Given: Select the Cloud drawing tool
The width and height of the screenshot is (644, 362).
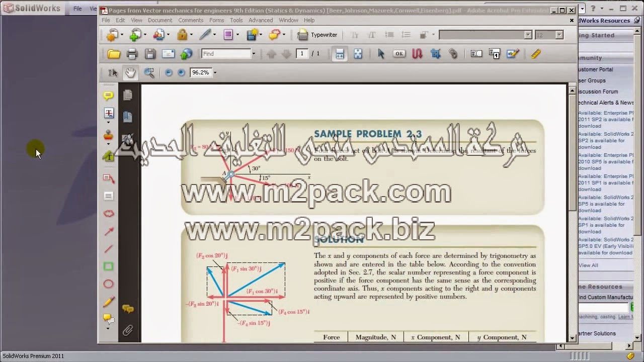Looking at the screenshot, I should tap(108, 213).
